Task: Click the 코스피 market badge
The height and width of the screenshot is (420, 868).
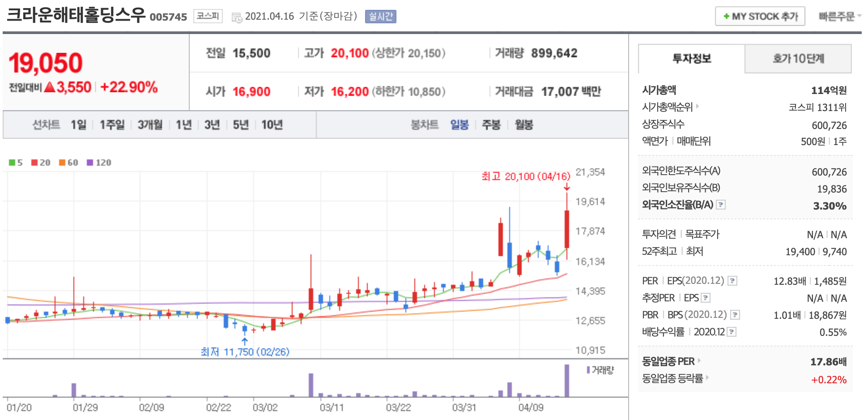Action: coord(208,16)
